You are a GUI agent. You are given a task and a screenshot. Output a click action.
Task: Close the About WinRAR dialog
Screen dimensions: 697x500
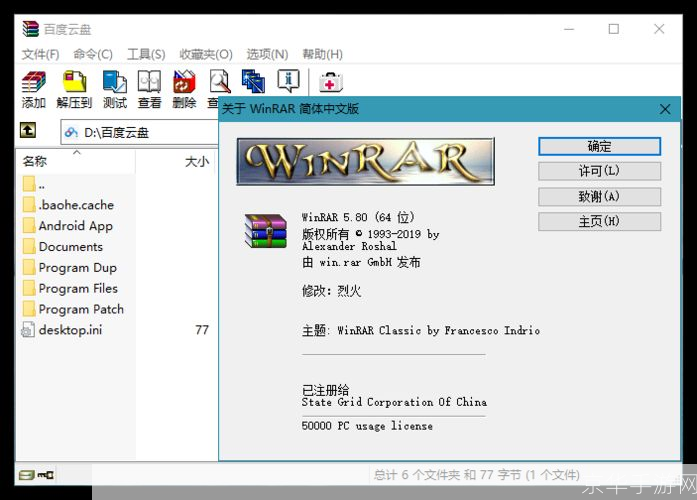click(x=665, y=109)
